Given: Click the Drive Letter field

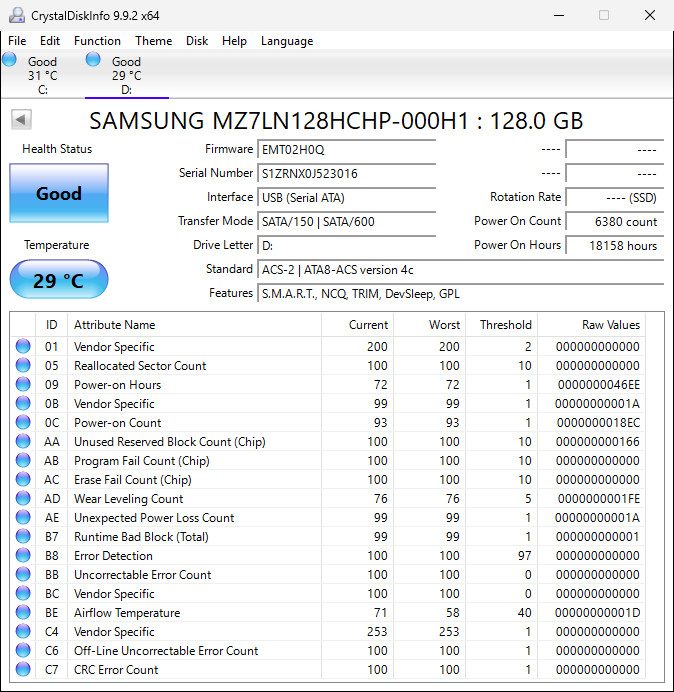Looking at the screenshot, I should click(346, 245).
